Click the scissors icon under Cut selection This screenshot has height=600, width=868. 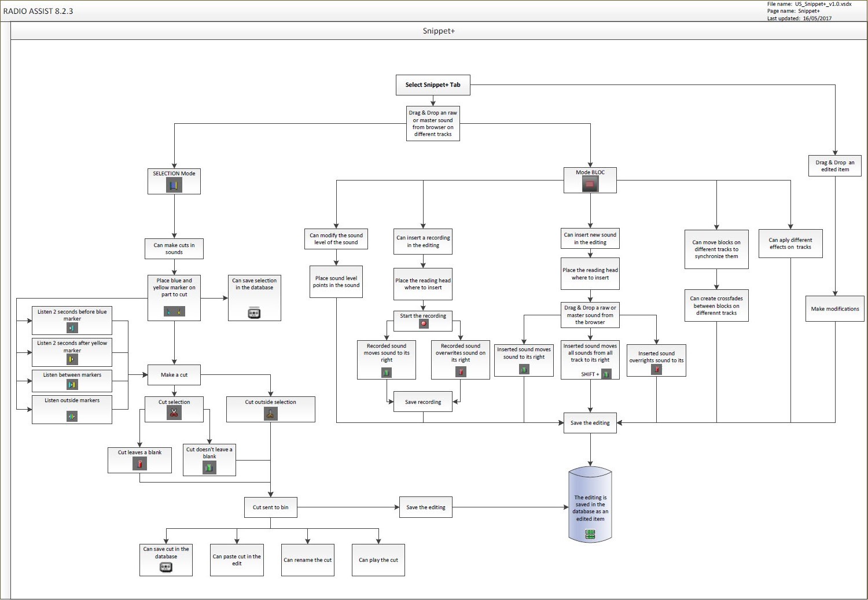[174, 413]
